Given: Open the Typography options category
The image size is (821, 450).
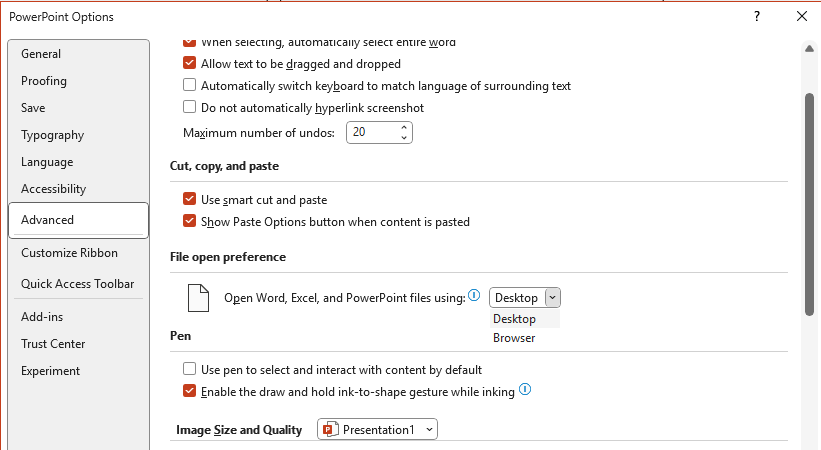Looking at the screenshot, I should (x=79, y=135).
